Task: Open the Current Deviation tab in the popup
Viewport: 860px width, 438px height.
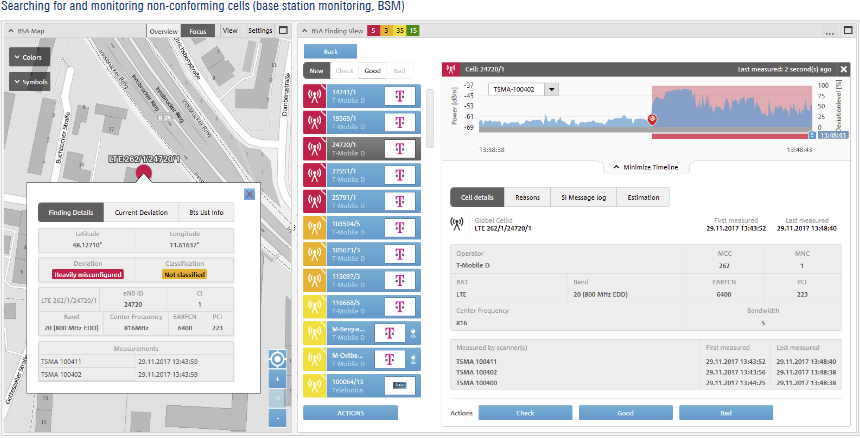Action: [140, 212]
